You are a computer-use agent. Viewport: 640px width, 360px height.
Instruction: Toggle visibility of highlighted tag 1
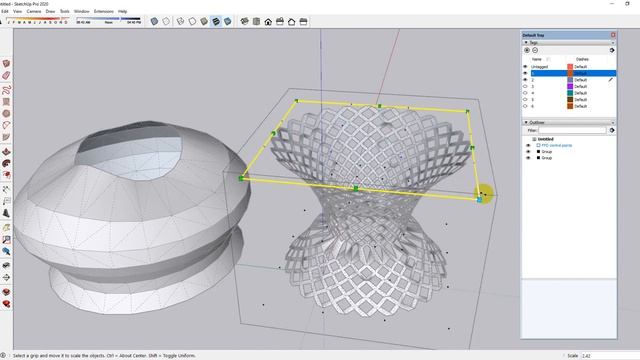pyautogui.click(x=525, y=73)
